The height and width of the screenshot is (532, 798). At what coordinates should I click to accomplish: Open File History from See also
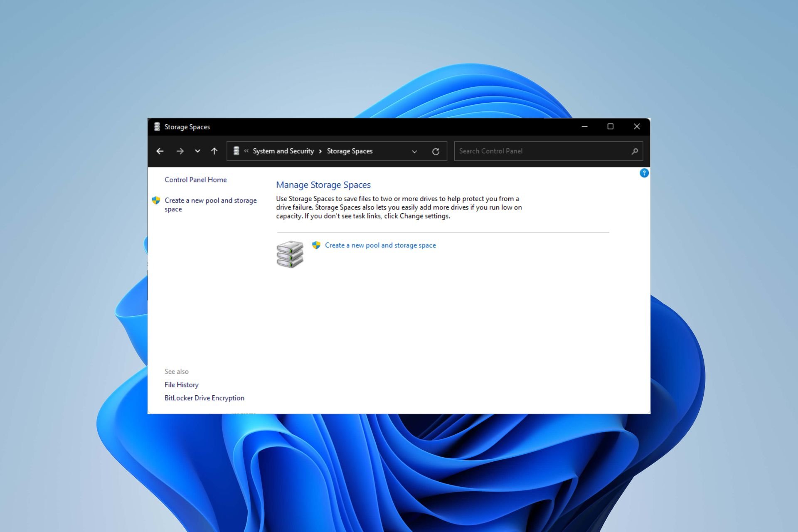pyautogui.click(x=181, y=385)
